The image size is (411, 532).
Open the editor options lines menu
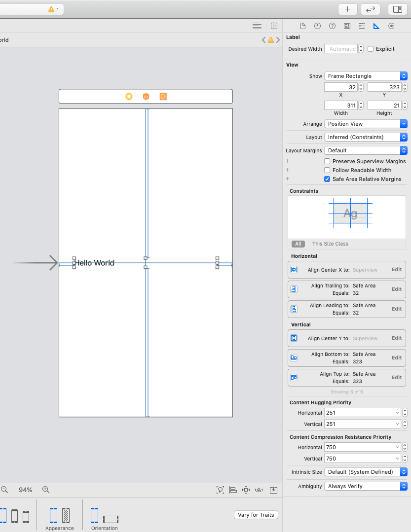point(257,26)
